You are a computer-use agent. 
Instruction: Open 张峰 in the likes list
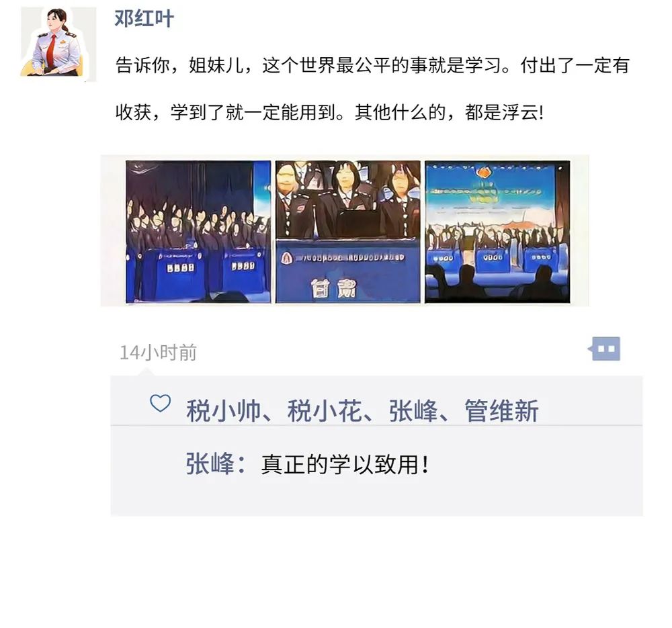click(413, 411)
